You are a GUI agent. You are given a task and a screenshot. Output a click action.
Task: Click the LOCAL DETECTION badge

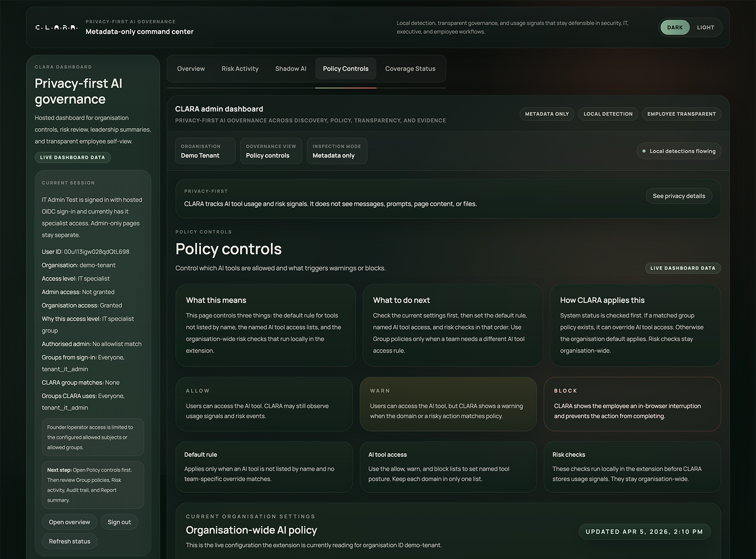pos(607,114)
